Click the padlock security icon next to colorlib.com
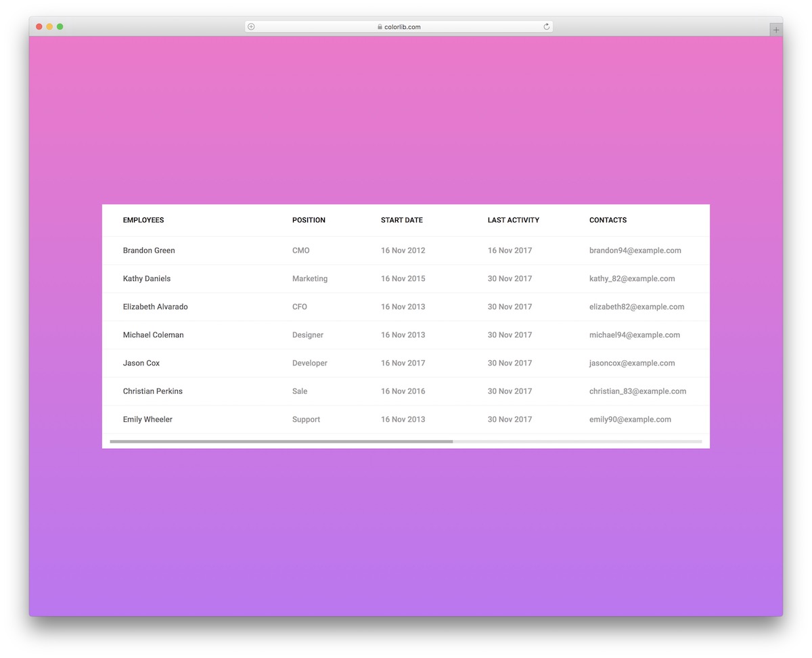 coord(380,26)
